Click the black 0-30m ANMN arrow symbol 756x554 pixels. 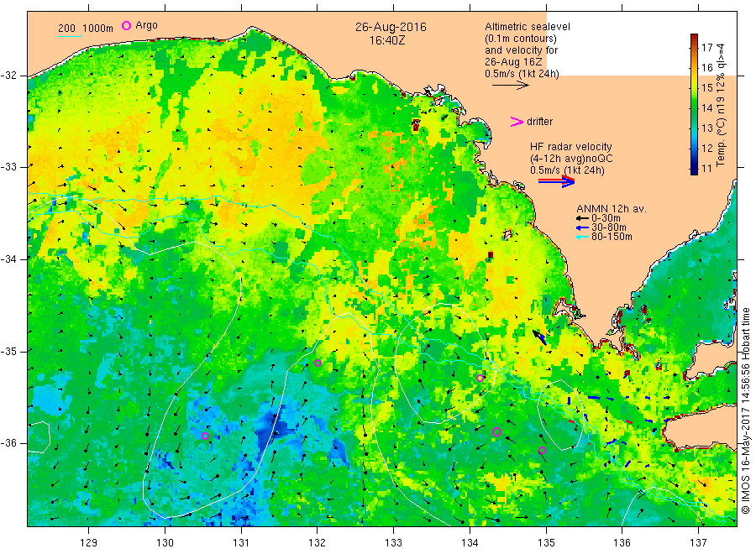click(x=583, y=218)
